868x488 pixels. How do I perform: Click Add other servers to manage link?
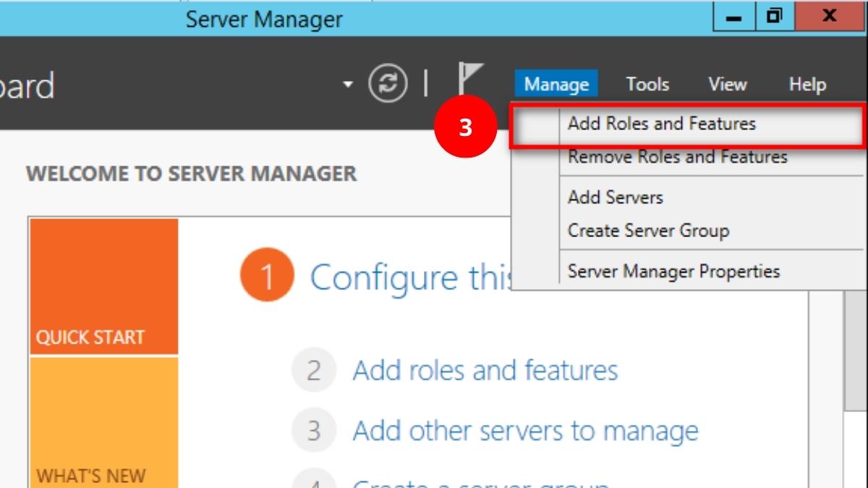[x=526, y=431]
